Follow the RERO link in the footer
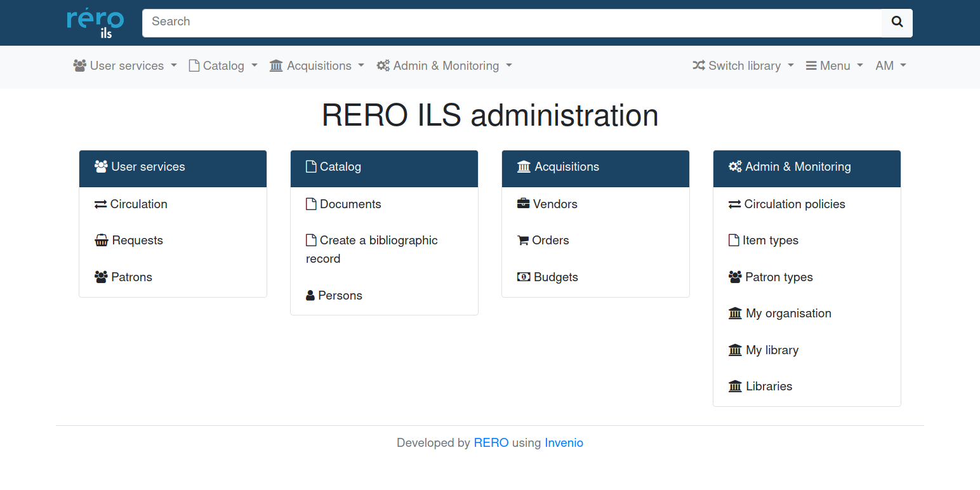The width and height of the screenshot is (980, 490). click(x=491, y=442)
